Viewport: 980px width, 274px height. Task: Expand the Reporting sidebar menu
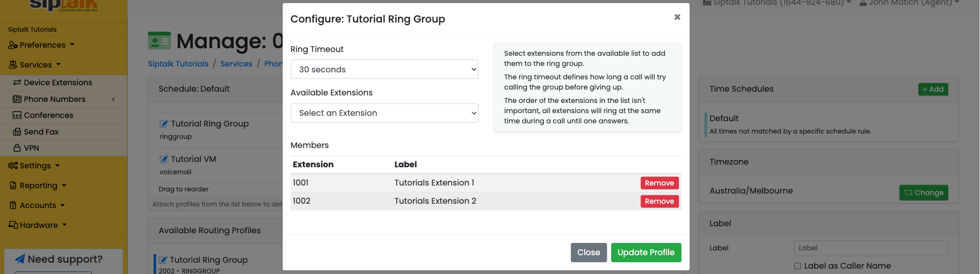[x=38, y=186]
